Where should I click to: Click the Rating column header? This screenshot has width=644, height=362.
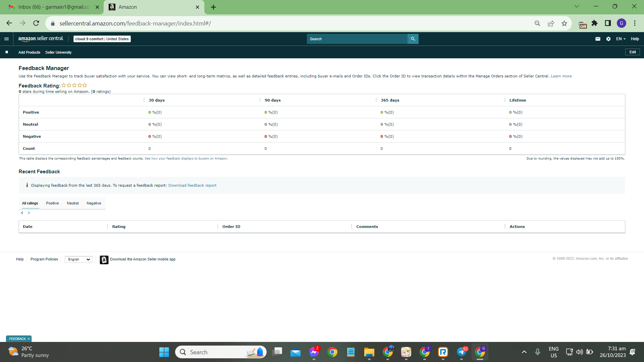[x=119, y=227]
